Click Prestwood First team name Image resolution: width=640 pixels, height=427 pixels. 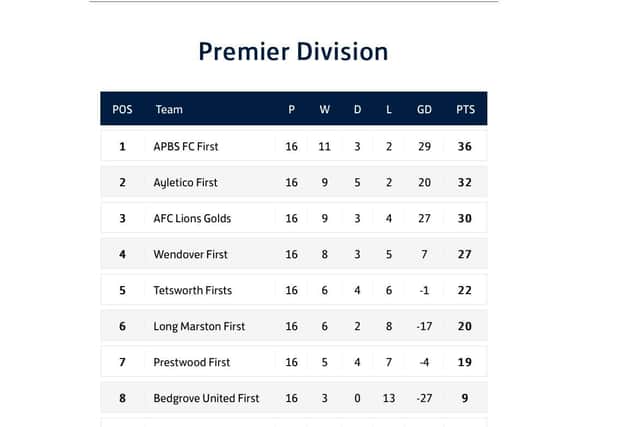[x=192, y=362]
